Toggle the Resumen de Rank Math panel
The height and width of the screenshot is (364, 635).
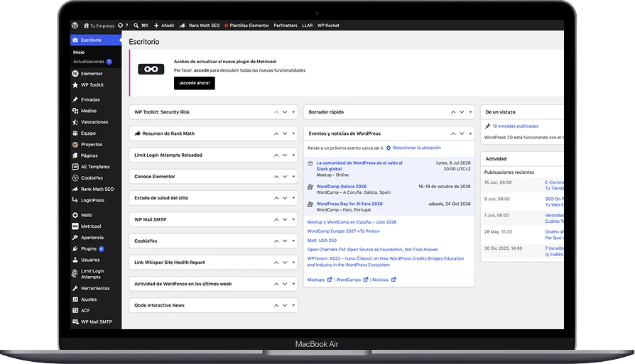tap(293, 133)
